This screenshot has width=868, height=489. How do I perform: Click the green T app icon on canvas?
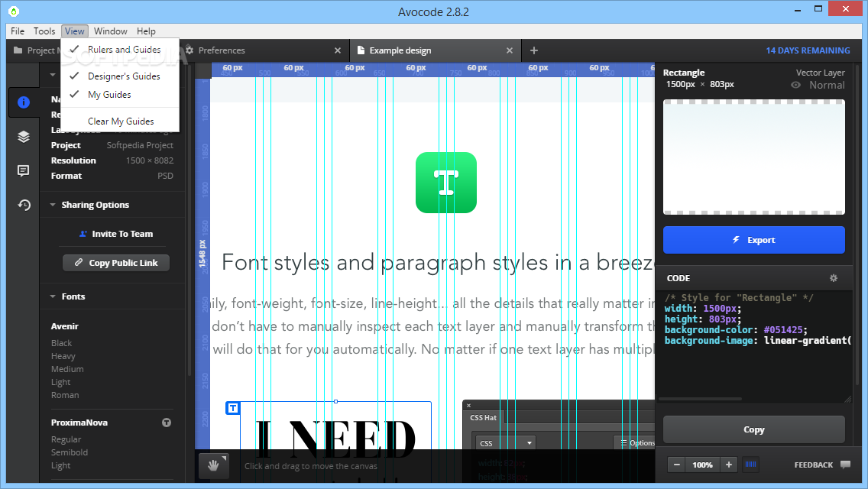tap(446, 183)
